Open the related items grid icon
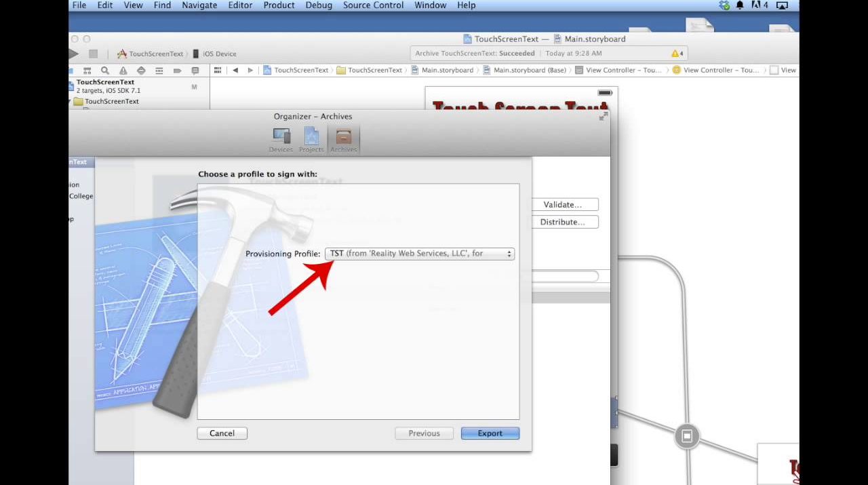Viewport: 868px width, 485px height. 218,71
